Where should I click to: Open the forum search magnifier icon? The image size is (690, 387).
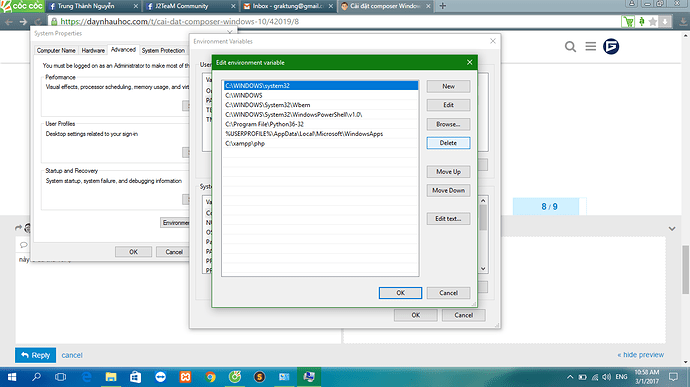[x=570, y=46]
